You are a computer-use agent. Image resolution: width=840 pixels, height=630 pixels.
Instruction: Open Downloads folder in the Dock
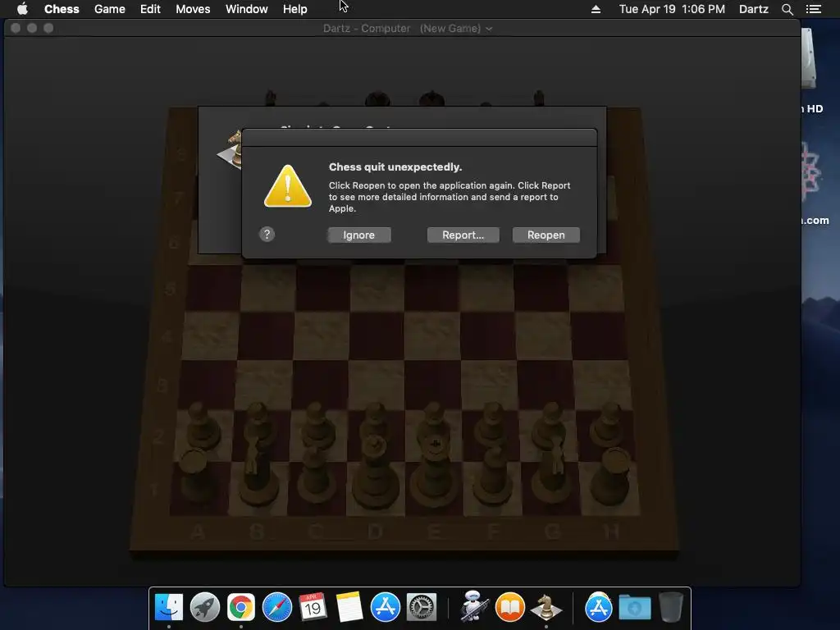pyautogui.click(x=635, y=608)
